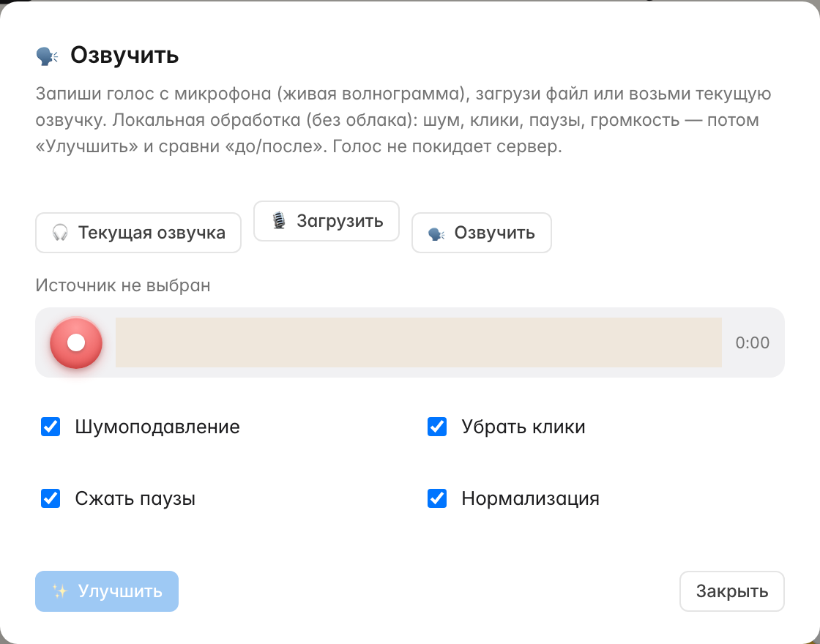Image resolution: width=820 pixels, height=644 pixels.
Task: Toggle the Шумоподавление checkbox
Action: click(x=51, y=427)
